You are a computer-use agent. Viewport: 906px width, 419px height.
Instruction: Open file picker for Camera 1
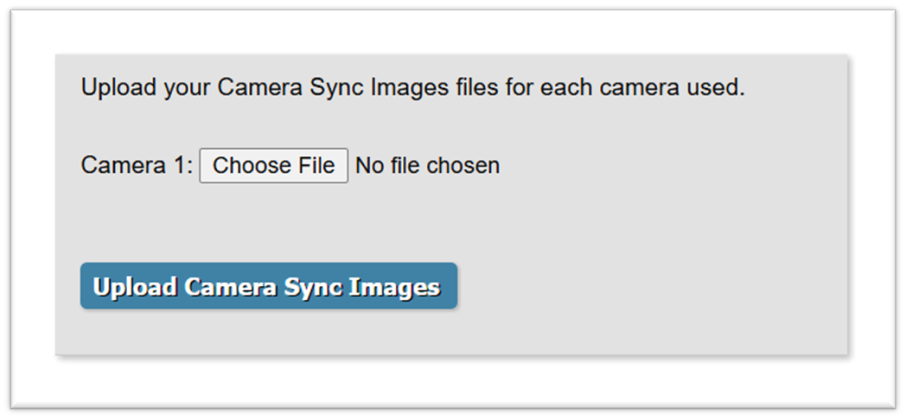coord(273,166)
